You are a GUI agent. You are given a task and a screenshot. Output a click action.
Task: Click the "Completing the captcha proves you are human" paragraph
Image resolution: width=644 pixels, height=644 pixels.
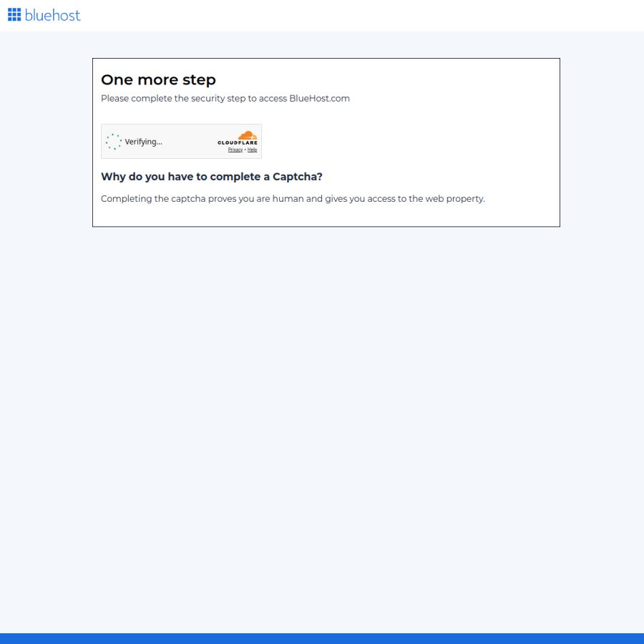click(293, 199)
